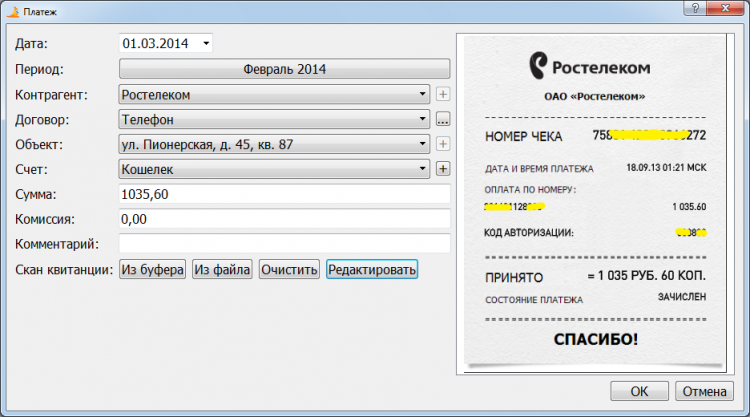Click the plus button next to Объект

[x=443, y=144]
